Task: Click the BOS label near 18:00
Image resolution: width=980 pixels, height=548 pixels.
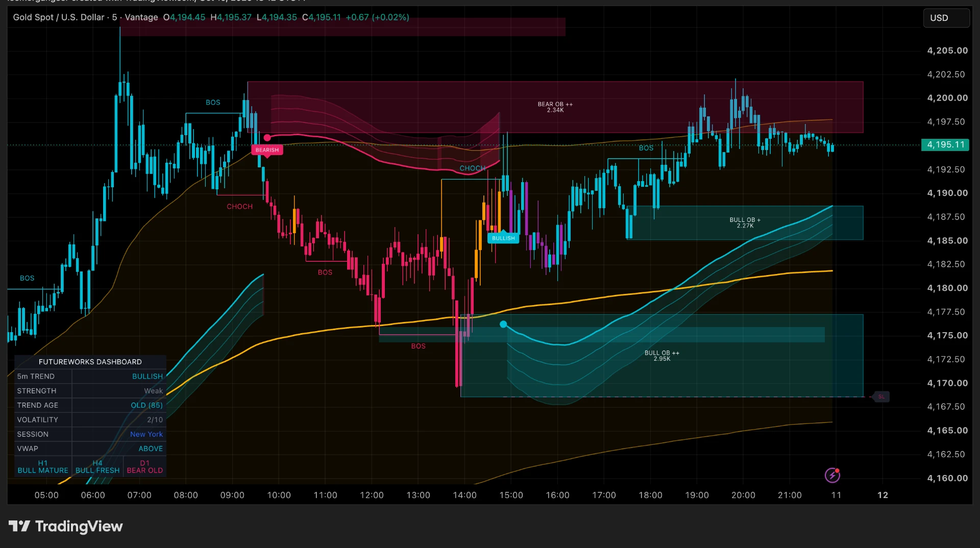Action: coord(646,148)
